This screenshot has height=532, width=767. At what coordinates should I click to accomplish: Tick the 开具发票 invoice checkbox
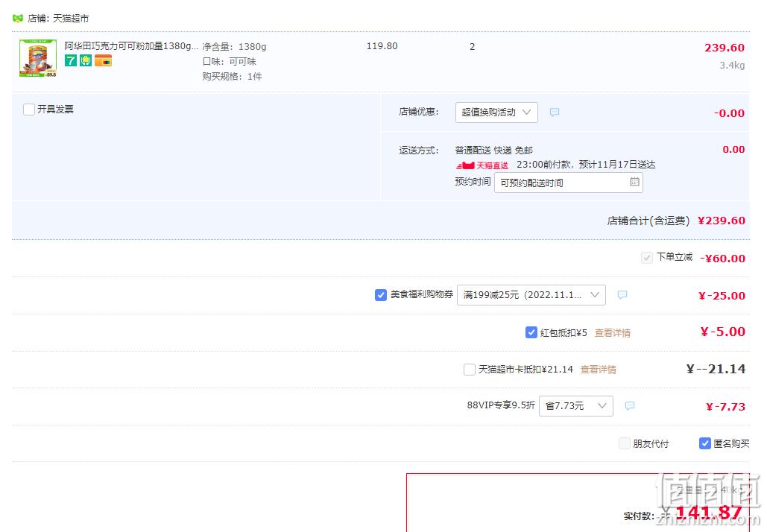tap(29, 110)
